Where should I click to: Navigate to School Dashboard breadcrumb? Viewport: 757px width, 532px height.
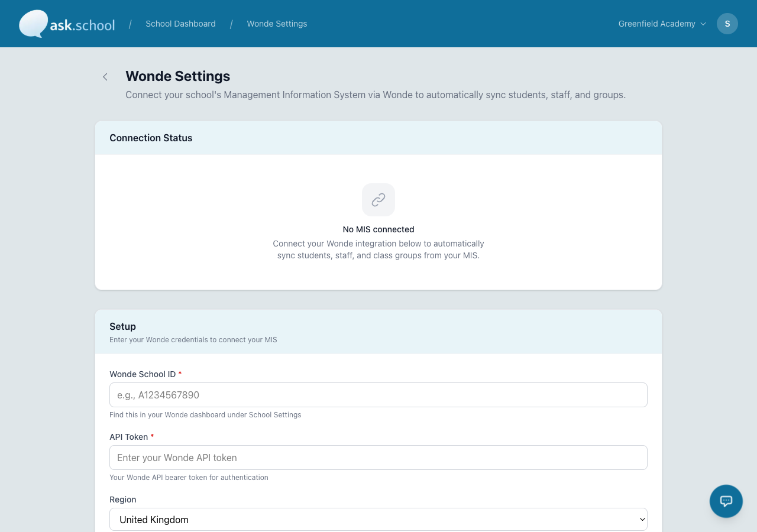180,24
